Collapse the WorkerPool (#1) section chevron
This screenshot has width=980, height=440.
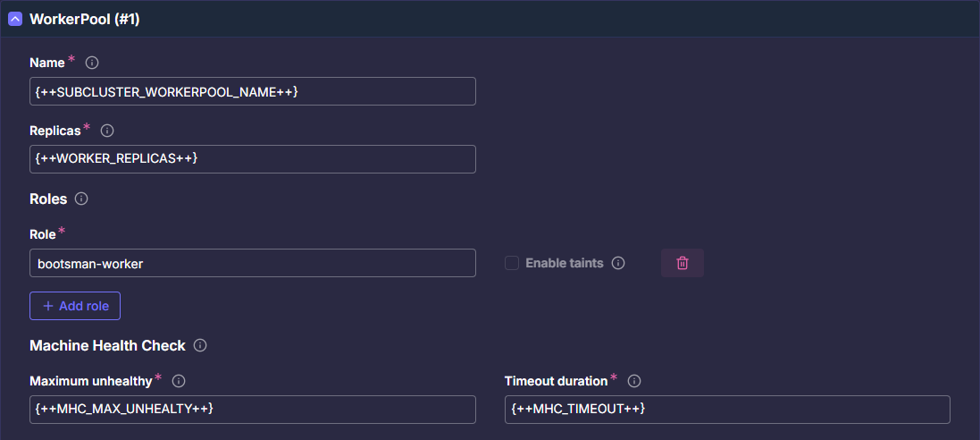(x=15, y=19)
